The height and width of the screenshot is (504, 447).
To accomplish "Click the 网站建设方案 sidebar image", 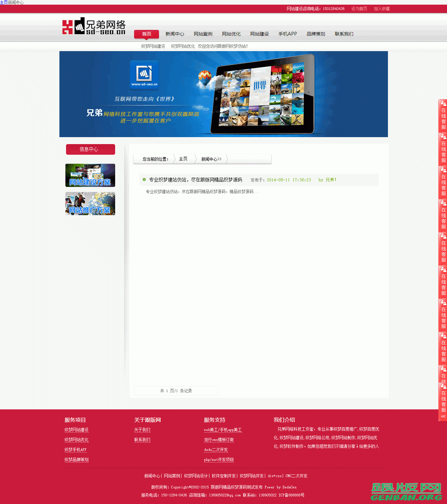I will 90,175.
